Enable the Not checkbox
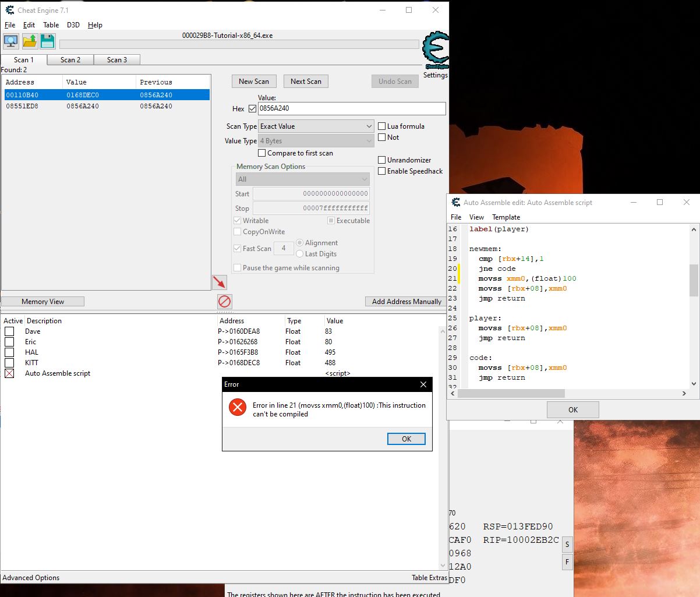 click(382, 137)
